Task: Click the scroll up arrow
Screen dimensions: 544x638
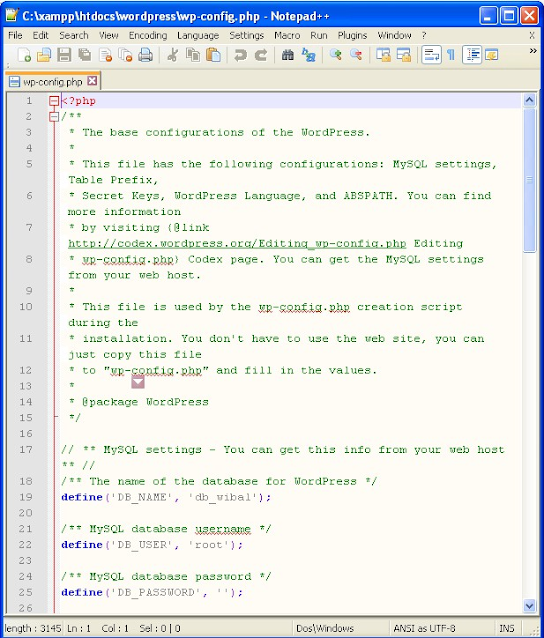Action: pyautogui.click(x=529, y=100)
